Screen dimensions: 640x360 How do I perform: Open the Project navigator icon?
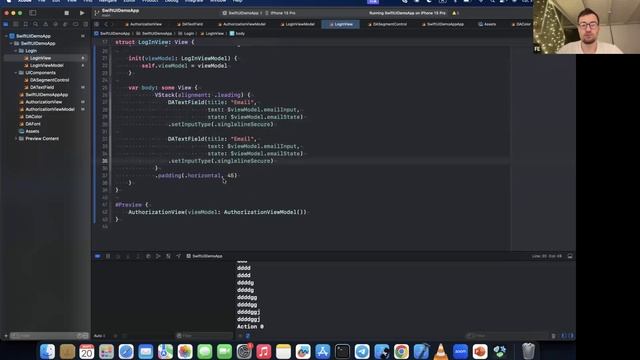(x=6, y=24)
